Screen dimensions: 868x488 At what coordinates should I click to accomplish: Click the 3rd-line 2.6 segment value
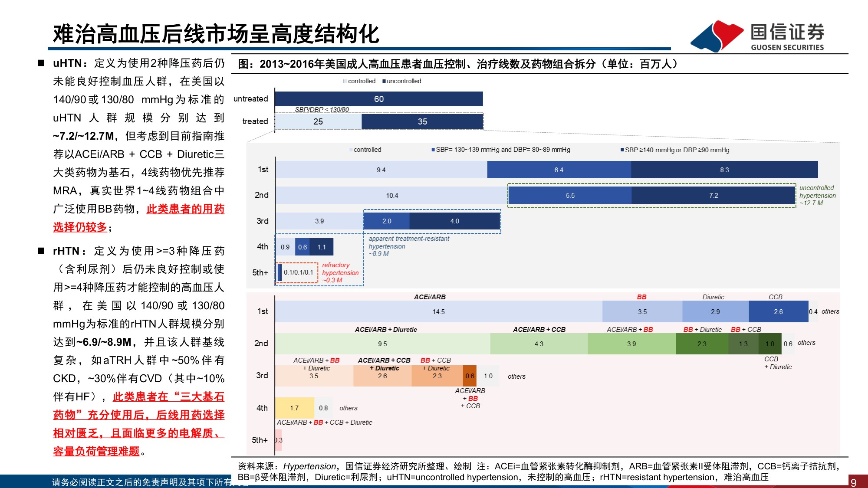click(382, 376)
